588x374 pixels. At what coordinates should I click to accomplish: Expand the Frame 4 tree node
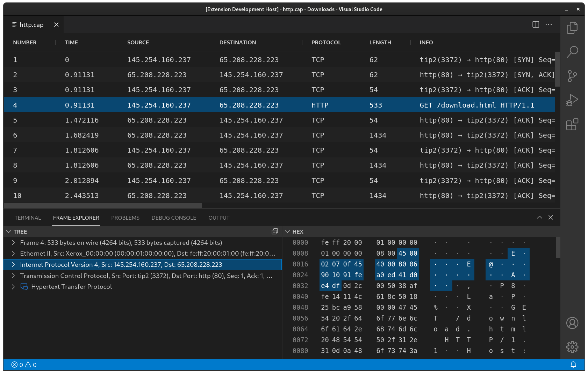pos(13,242)
